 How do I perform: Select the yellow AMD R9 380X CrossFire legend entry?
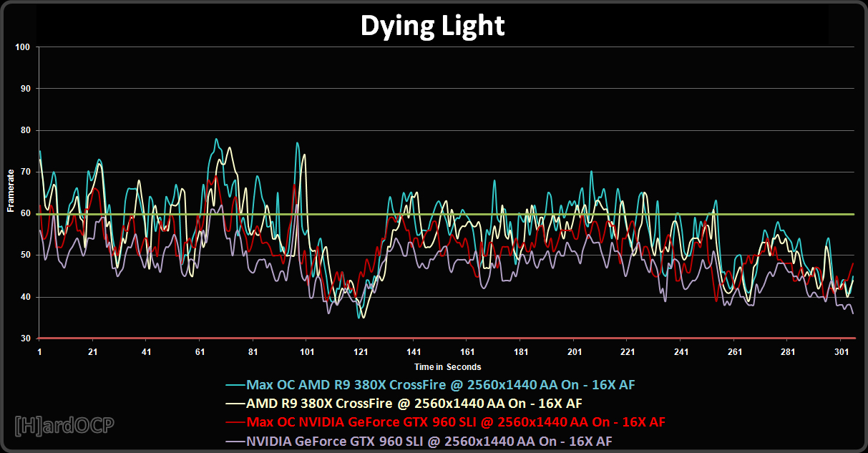pyautogui.click(x=403, y=404)
